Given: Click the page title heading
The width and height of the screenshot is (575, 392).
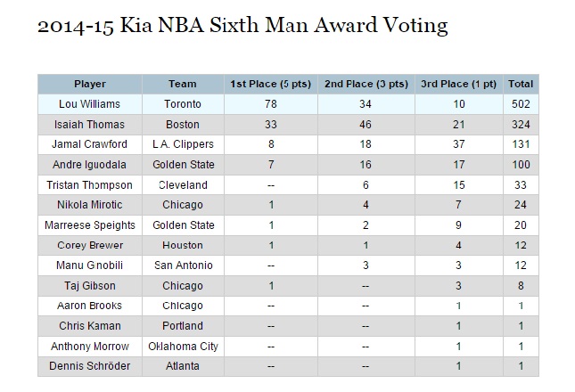Looking at the screenshot, I should click(242, 25).
